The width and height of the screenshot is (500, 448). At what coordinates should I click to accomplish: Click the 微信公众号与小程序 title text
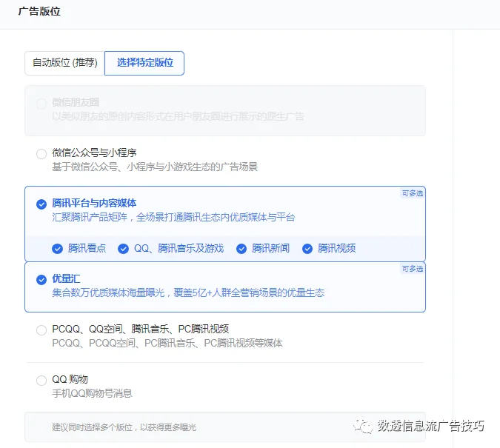point(94,153)
